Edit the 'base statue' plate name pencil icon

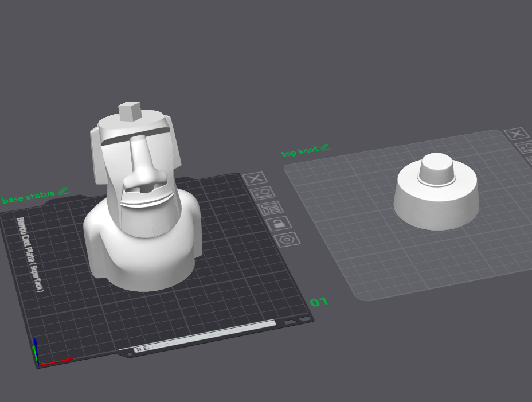64,191
